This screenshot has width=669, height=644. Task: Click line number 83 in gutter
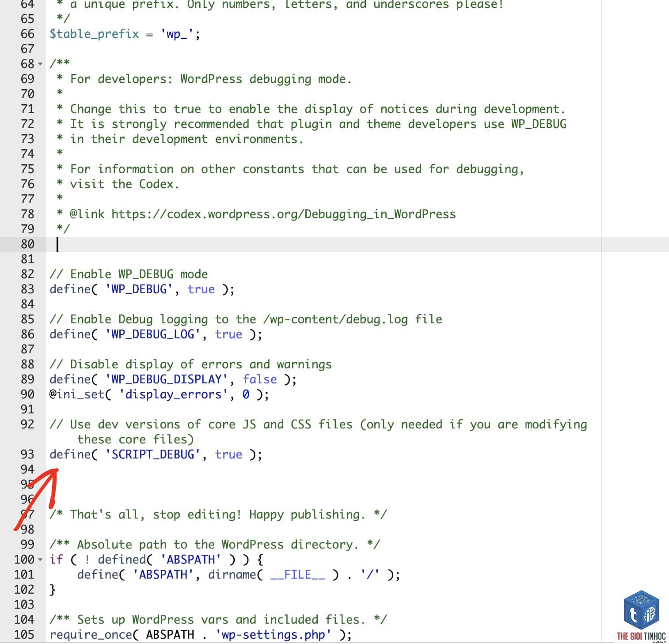[x=27, y=289]
